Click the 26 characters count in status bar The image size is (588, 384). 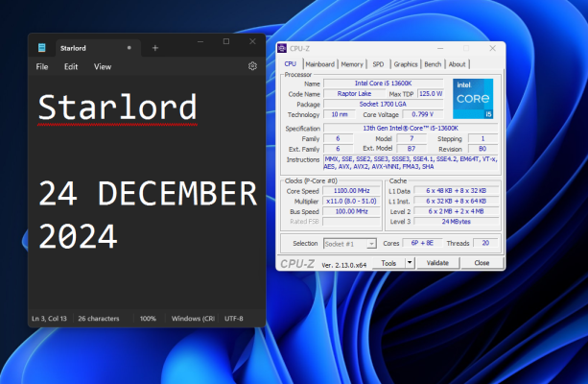click(99, 319)
